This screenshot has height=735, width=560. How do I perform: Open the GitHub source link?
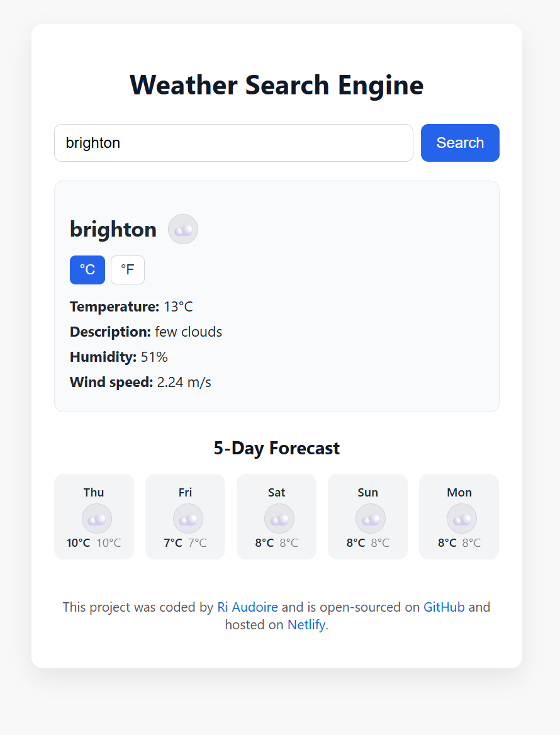point(444,607)
